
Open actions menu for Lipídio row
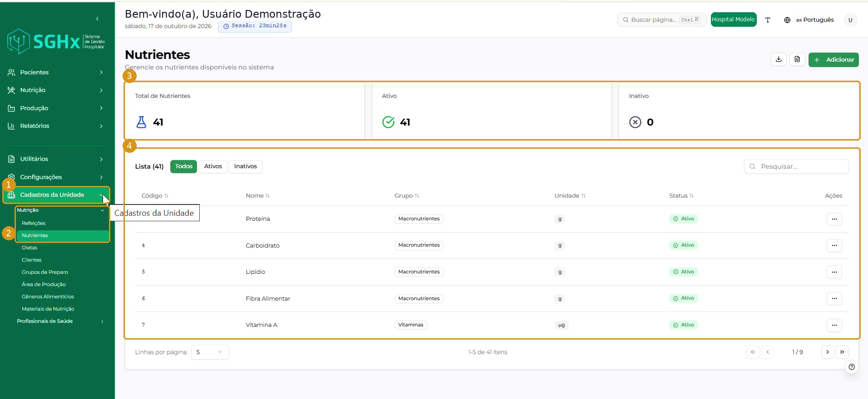click(834, 272)
